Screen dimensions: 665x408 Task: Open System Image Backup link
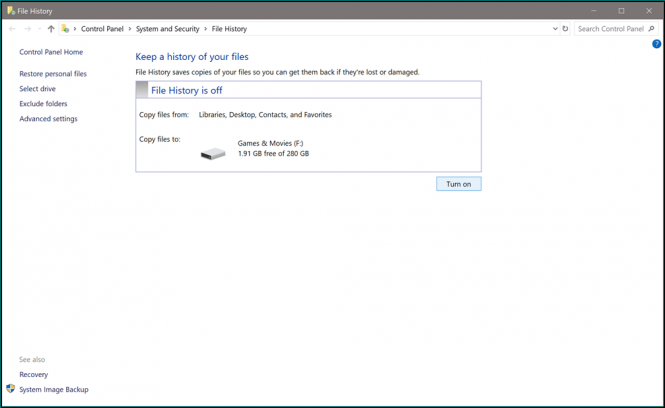pyautogui.click(x=54, y=389)
